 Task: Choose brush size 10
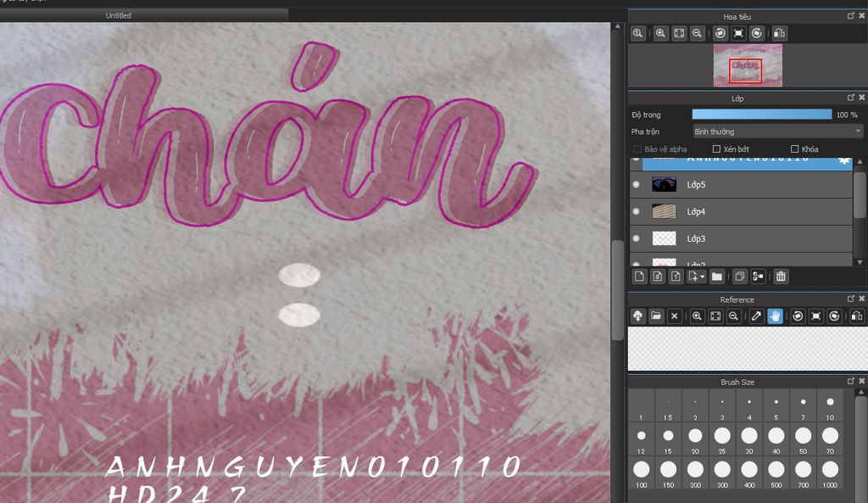point(830,406)
